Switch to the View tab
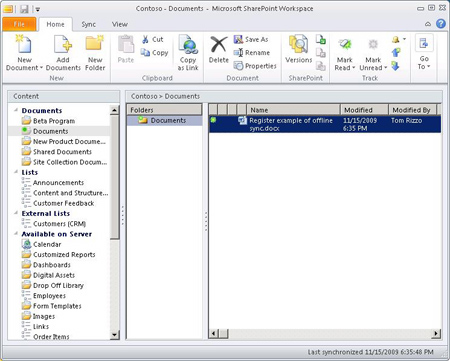 pos(120,24)
